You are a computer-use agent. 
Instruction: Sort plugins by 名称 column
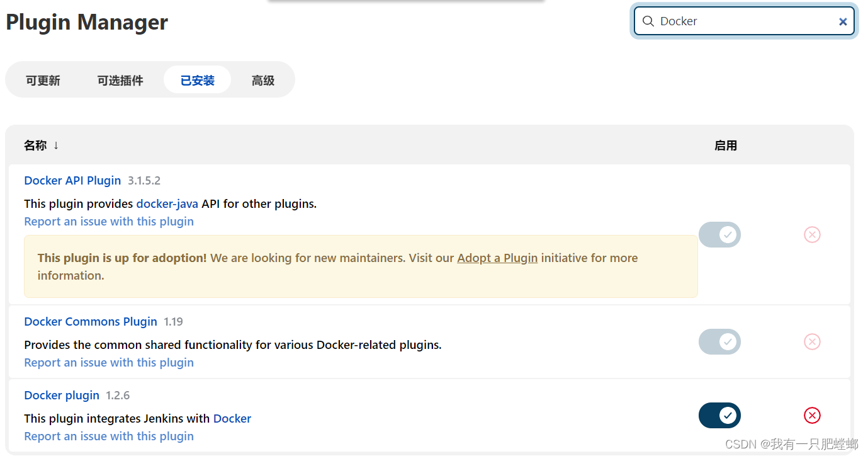tap(42, 145)
